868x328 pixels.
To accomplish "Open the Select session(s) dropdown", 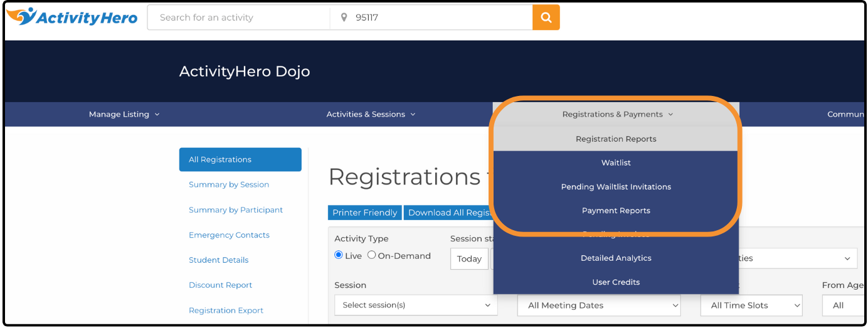I will point(416,305).
